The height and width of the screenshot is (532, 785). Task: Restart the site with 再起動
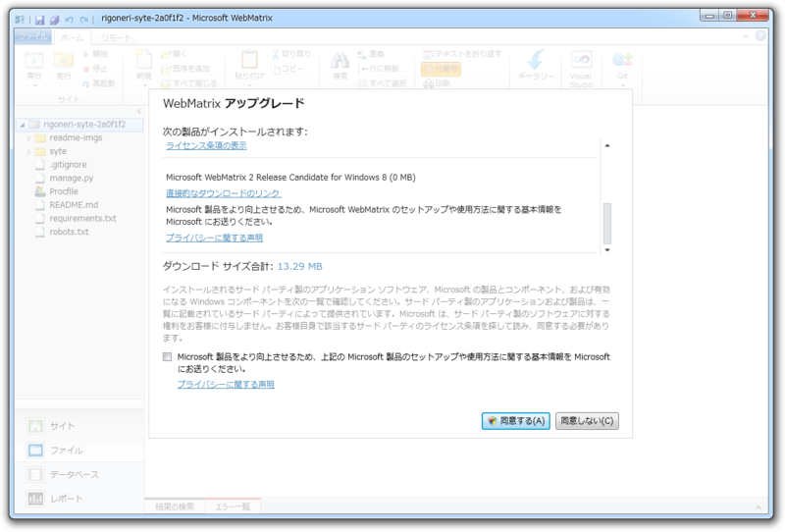(x=99, y=83)
